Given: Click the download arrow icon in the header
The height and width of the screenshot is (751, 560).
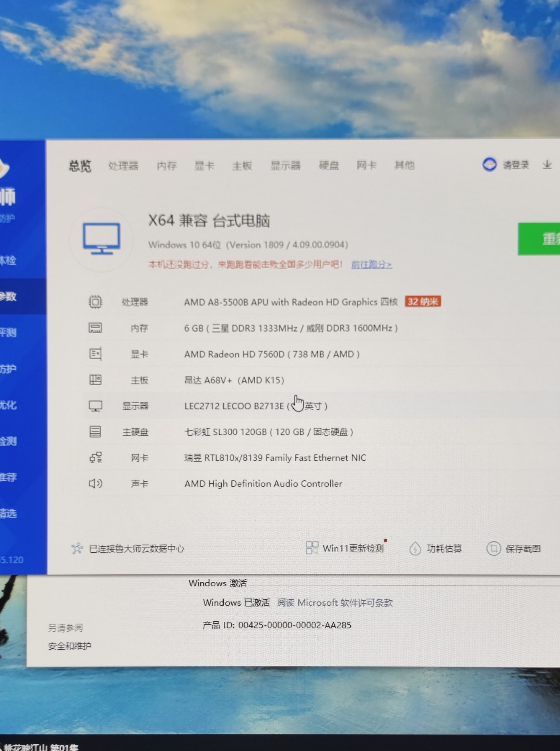Looking at the screenshot, I should pos(547,165).
